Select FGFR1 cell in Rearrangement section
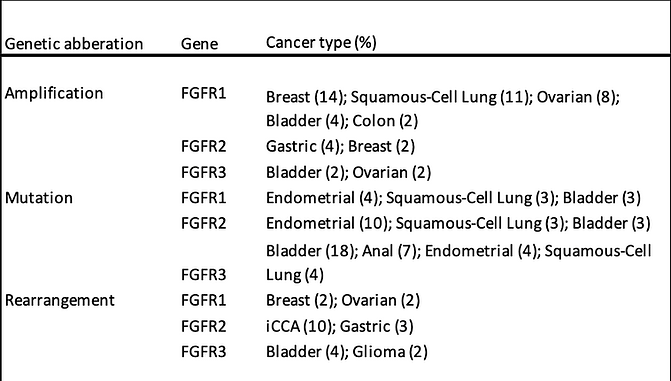The width and height of the screenshot is (671, 381). [x=203, y=300]
